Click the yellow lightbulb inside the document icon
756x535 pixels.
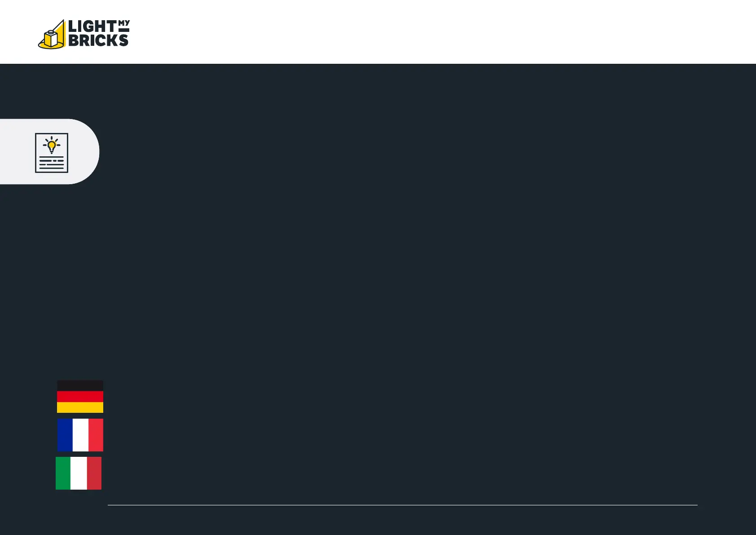point(52,145)
